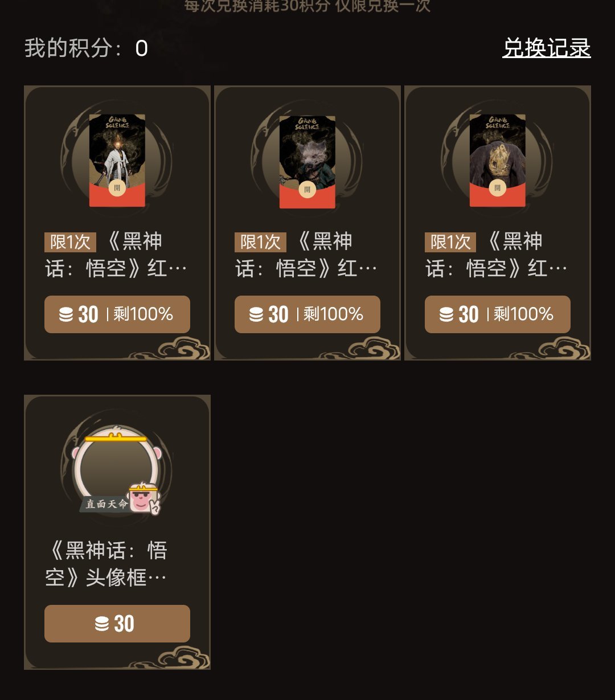Select the 限1次 label on the third card
The width and height of the screenshot is (615, 700).
click(x=451, y=242)
